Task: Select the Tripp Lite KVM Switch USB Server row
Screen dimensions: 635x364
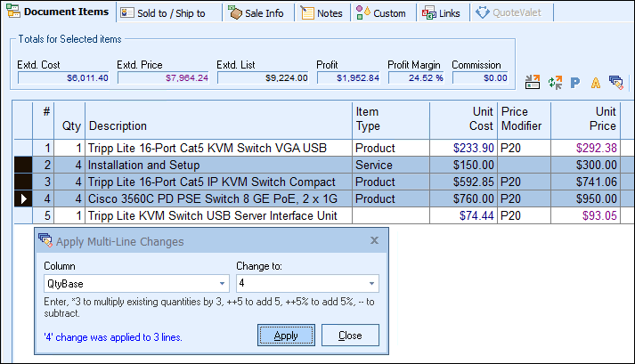Action: point(218,215)
